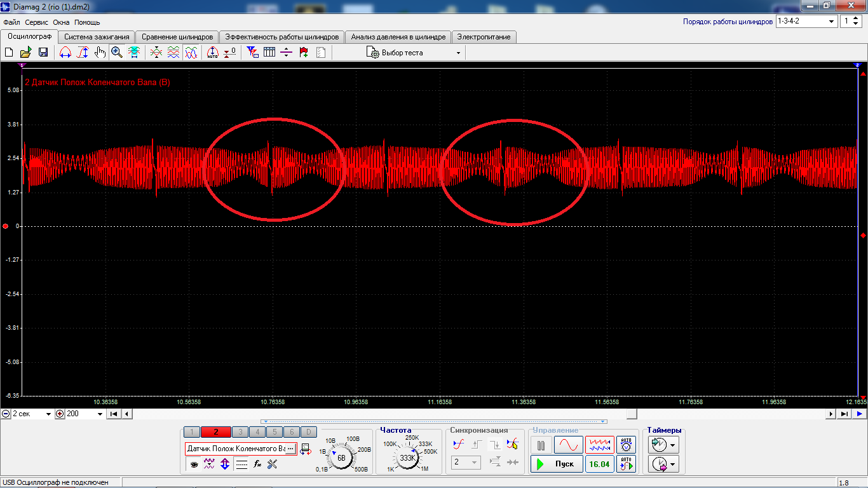This screenshot has height=488, width=868.
Task: Open the Файл menu
Action: pyautogui.click(x=11, y=22)
